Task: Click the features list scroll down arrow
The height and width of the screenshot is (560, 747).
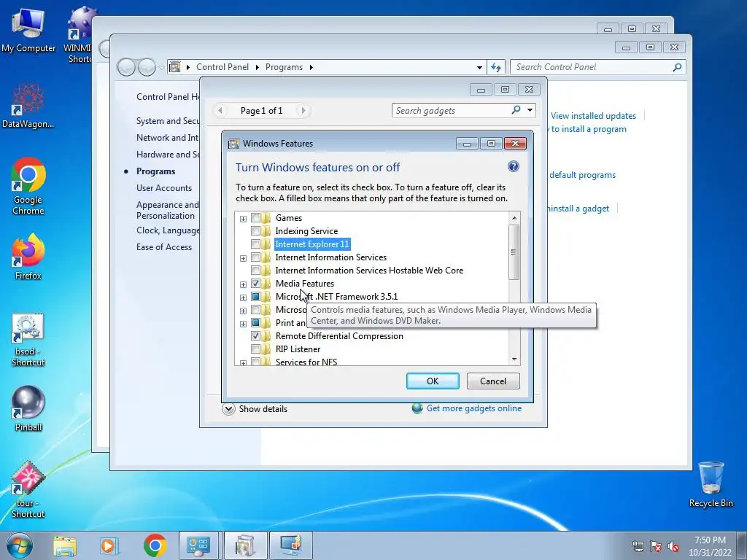Action: [514, 359]
